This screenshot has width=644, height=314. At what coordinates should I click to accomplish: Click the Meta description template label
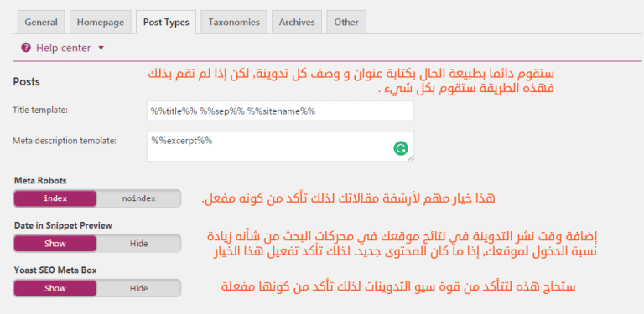point(65,141)
